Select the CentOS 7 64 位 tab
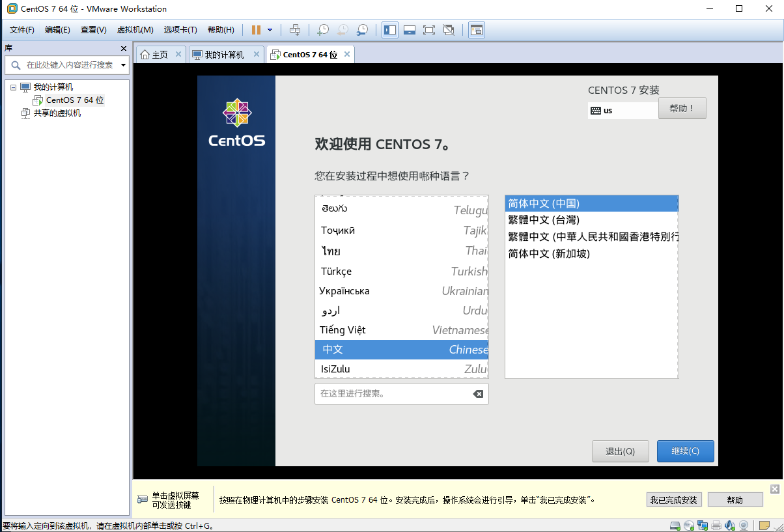 coord(310,55)
